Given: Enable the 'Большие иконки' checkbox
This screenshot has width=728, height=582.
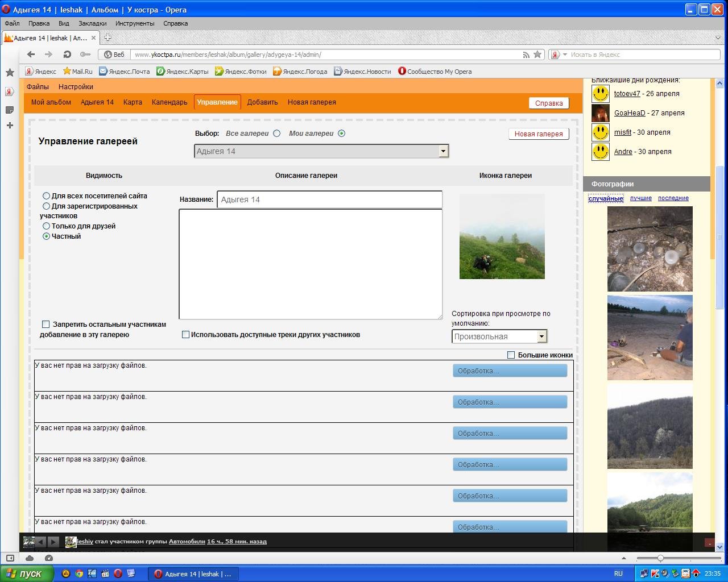Looking at the screenshot, I should click(x=511, y=355).
